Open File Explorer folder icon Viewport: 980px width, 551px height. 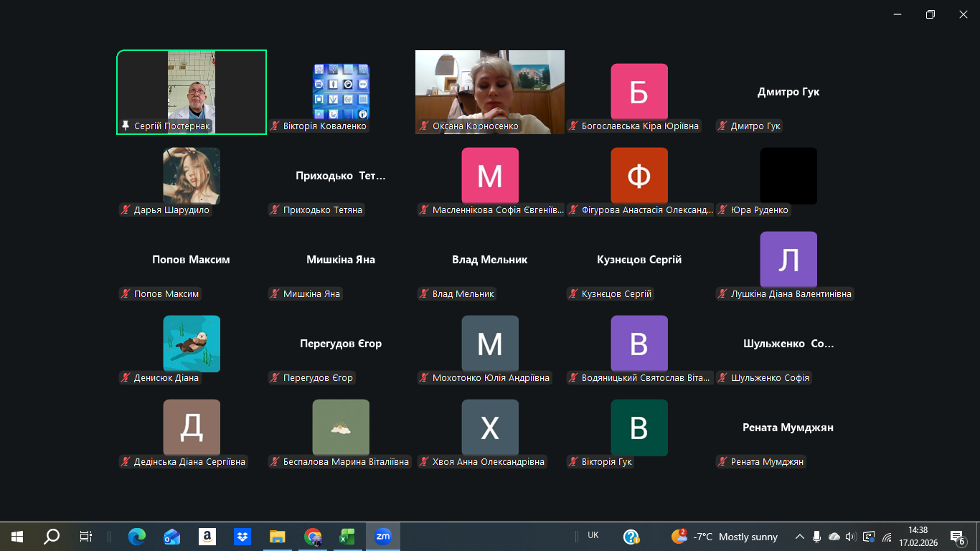pyautogui.click(x=277, y=536)
